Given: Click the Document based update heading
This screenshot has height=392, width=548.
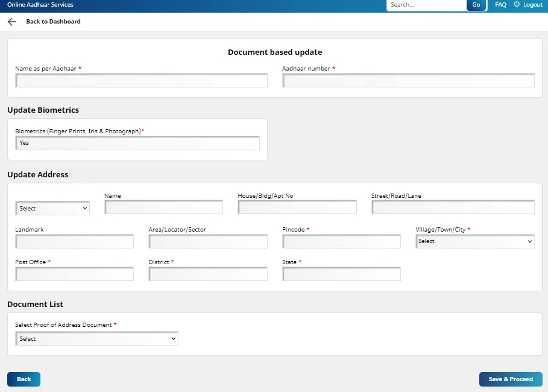Looking at the screenshot, I should [275, 52].
